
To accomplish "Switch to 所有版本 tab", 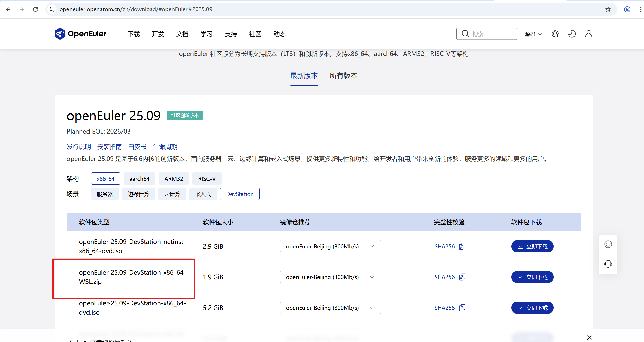I will tap(343, 76).
